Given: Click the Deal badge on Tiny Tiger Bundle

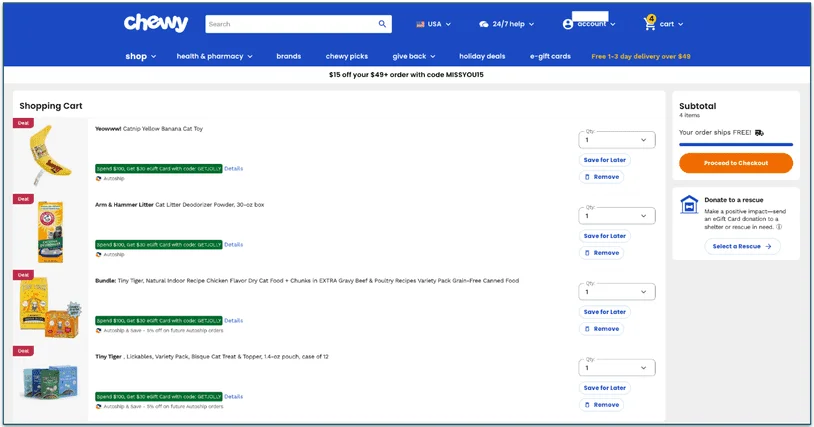Looking at the screenshot, I should point(23,275).
